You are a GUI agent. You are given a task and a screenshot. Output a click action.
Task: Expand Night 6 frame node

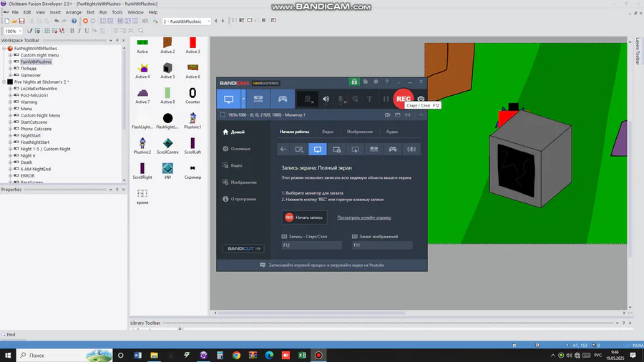point(10,155)
